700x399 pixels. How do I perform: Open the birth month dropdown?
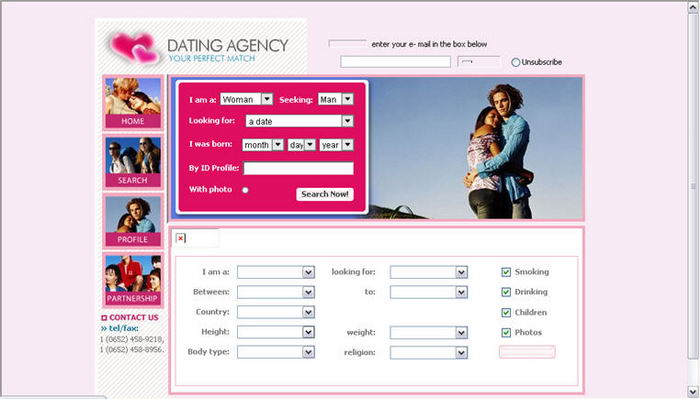(262, 145)
